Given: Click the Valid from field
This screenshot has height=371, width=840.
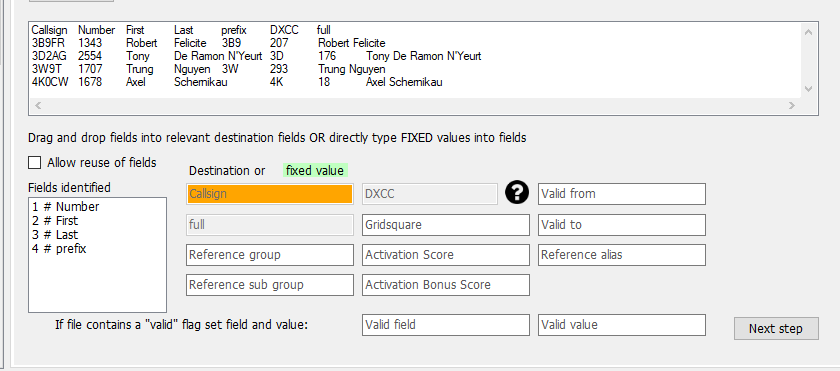Looking at the screenshot, I should click(621, 194).
